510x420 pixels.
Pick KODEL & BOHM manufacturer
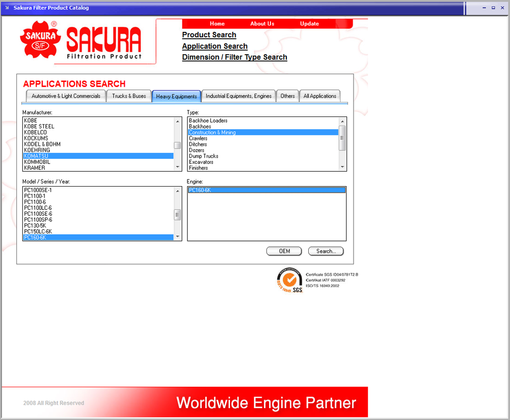tap(99, 144)
